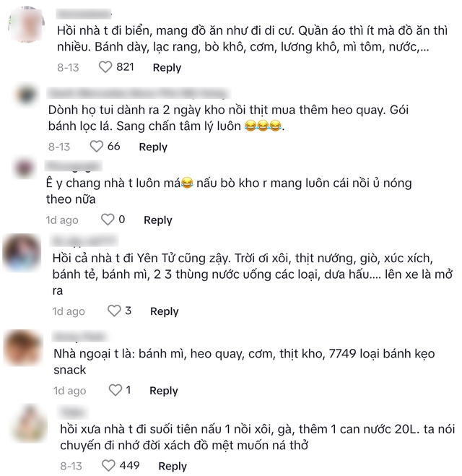
Task: Like the 'Dòng họ tui' heo quay comment
Action: tap(97, 147)
